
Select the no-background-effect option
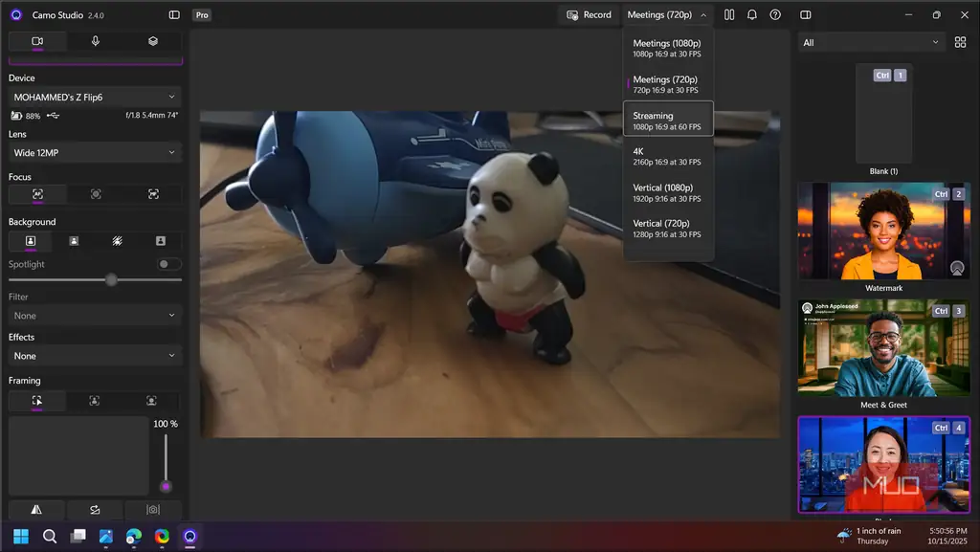(30, 241)
